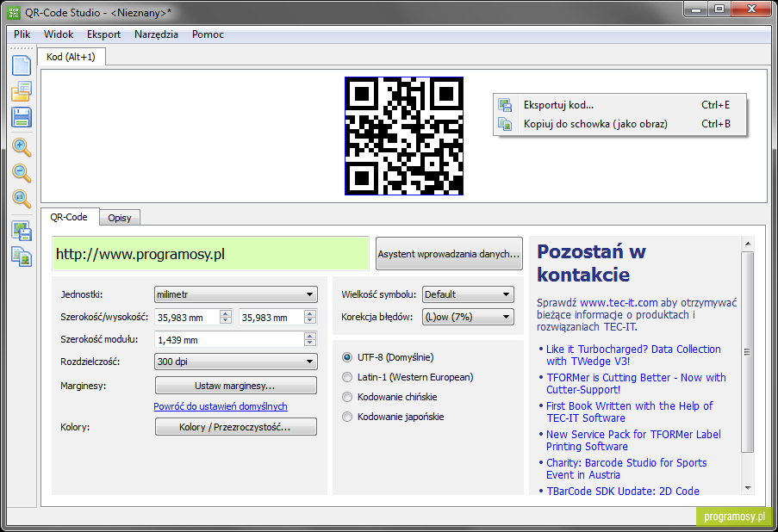
Task: Open TBarCode SDK Update: 2D Code link
Action: (623, 491)
